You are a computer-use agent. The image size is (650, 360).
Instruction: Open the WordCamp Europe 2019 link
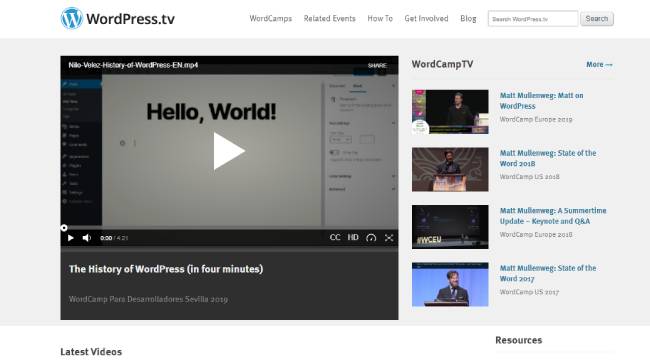pyautogui.click(x=536, y=119)
